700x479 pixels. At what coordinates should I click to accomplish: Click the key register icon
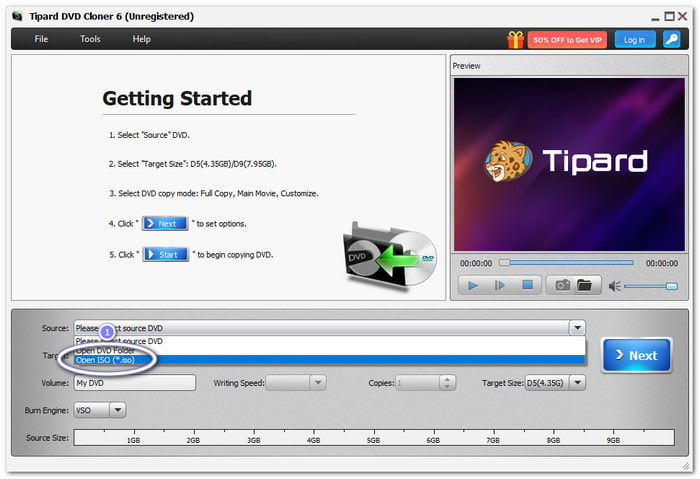[x=671, y=39]
